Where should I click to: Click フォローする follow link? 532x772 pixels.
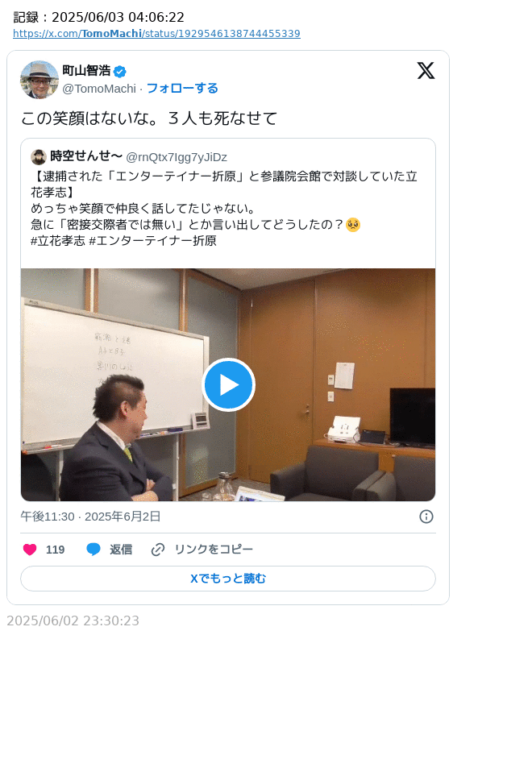coord(182,89)
